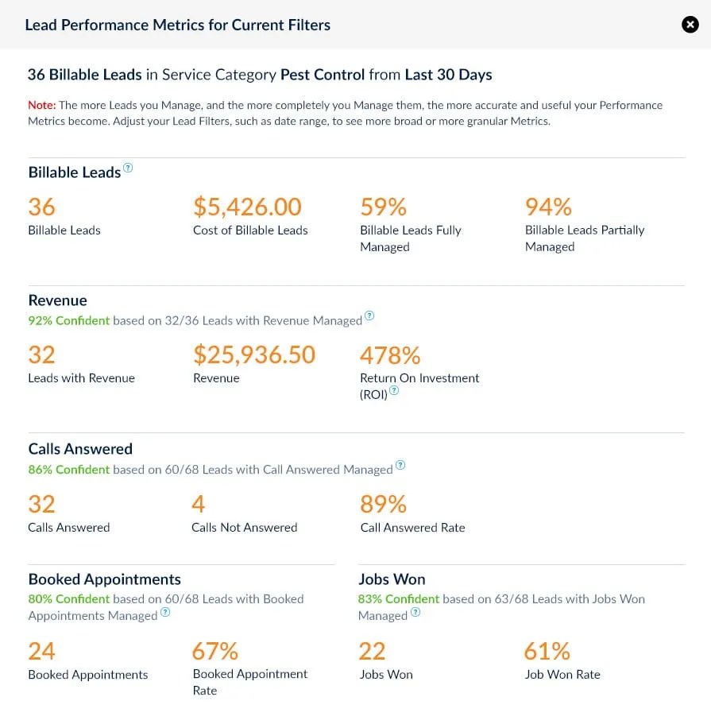
Task: Click the 92% Confident revenue label
Action: coord(69,321)
